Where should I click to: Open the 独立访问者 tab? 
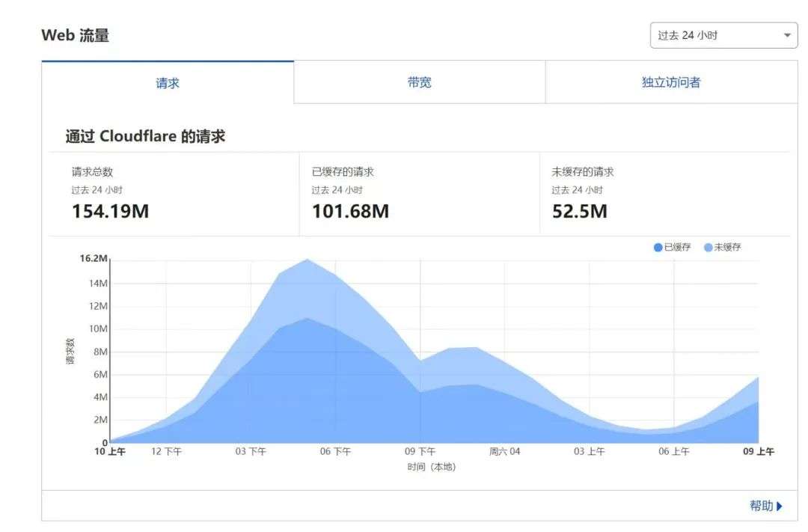coord(671,82)
